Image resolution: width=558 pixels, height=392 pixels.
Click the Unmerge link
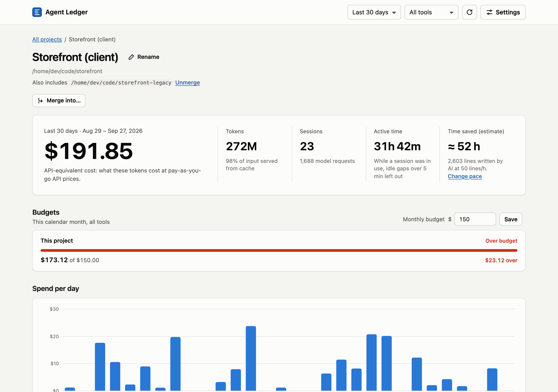[187, 83]
